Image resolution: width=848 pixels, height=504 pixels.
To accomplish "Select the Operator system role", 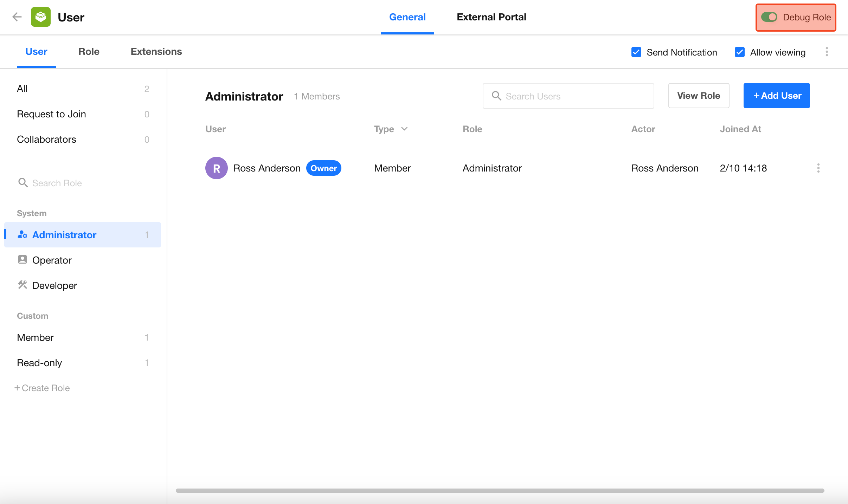I will tap(83, 260).
